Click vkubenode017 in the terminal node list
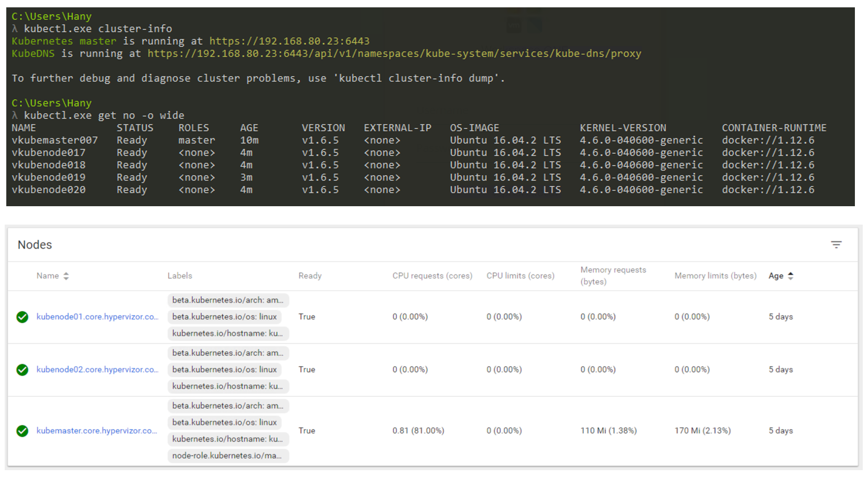 pos(48,153)
